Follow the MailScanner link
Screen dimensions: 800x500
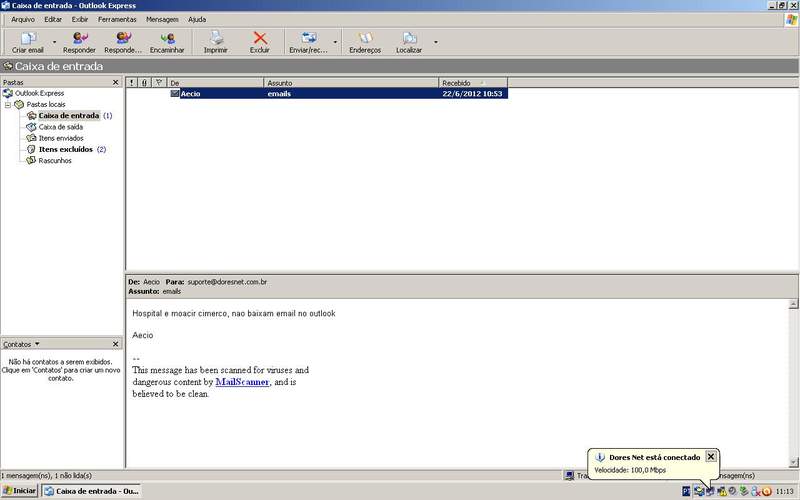point(242,382)
